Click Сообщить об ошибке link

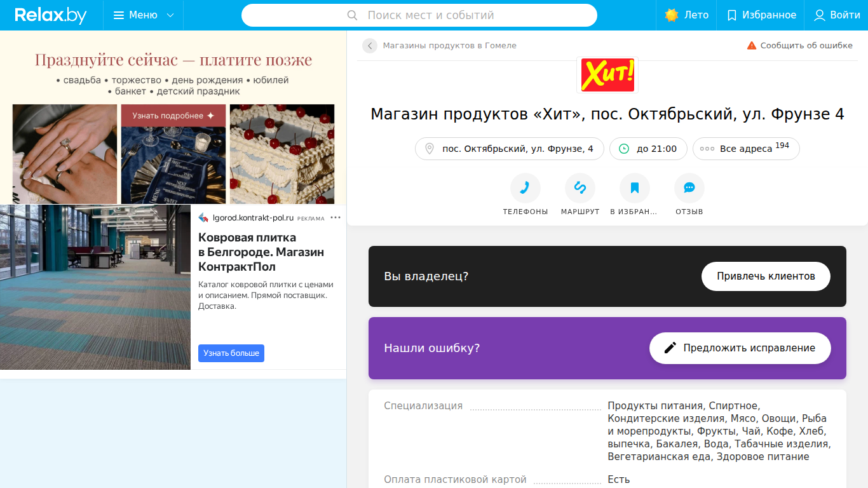pyautogui.click(x=799, y=46)
